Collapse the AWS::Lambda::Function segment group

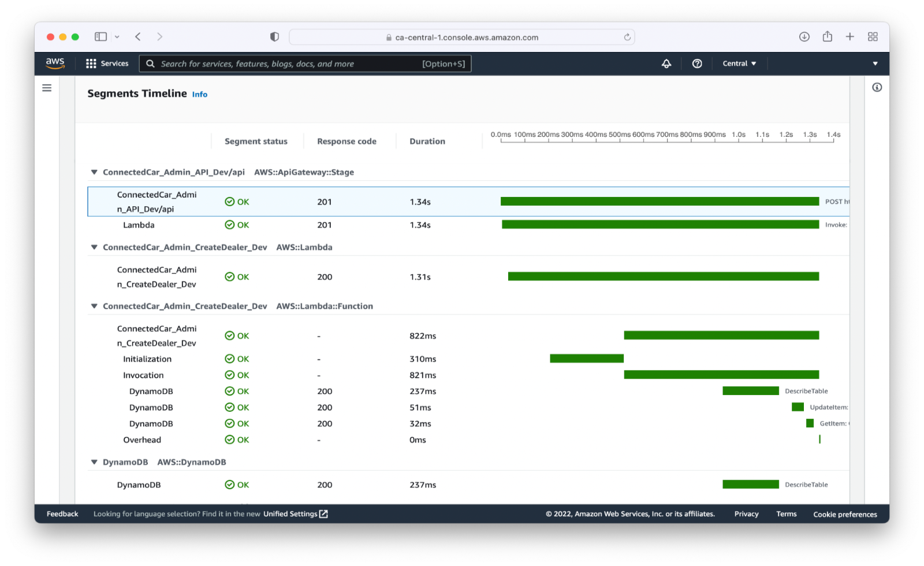click(94, 306)
